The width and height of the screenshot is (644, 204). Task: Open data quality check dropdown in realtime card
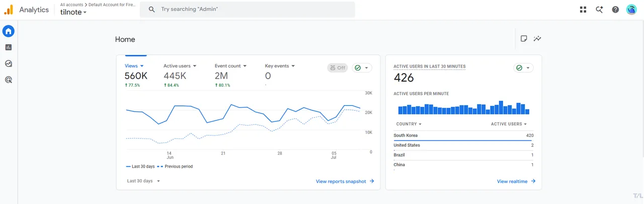pos(523,67)
